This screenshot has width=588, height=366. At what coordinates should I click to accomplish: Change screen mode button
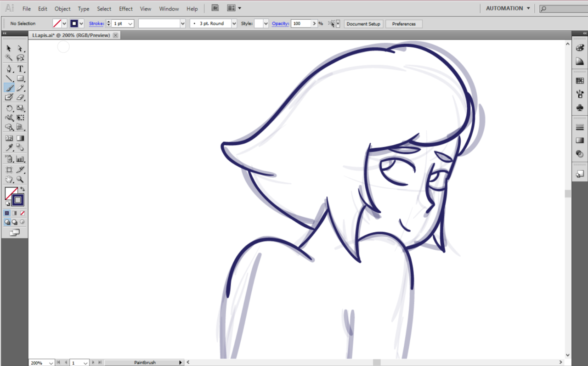coord(15,233)
